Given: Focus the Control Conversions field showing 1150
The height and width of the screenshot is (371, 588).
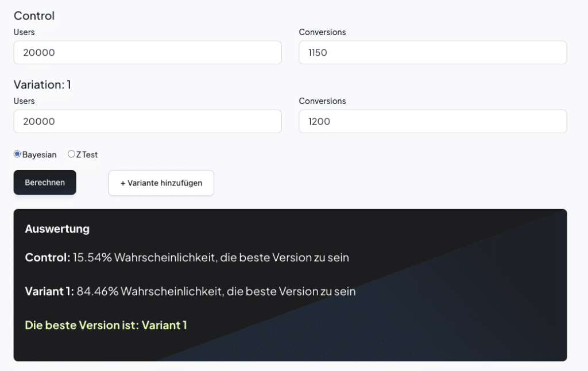Looking at the screenshot, I should (432, 52).
